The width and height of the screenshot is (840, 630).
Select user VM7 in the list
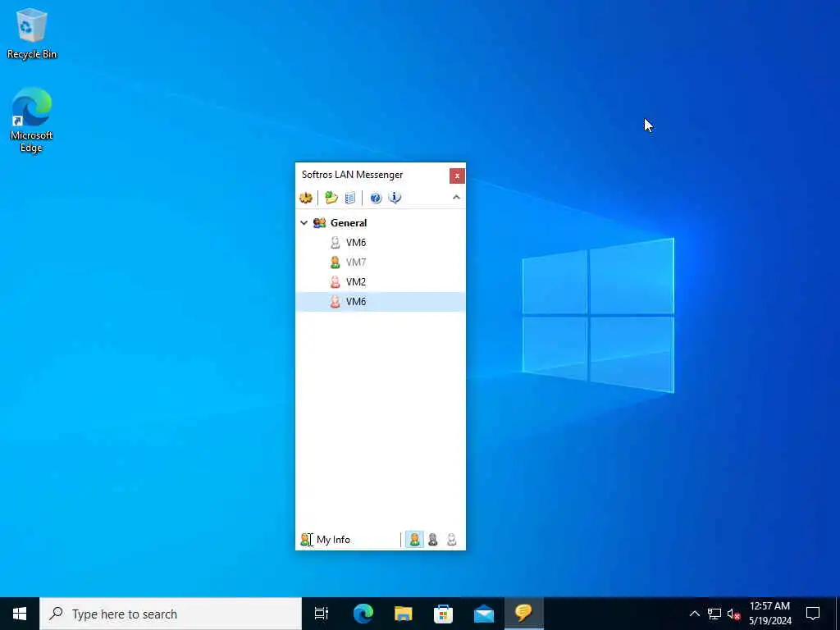click(381, 262)
